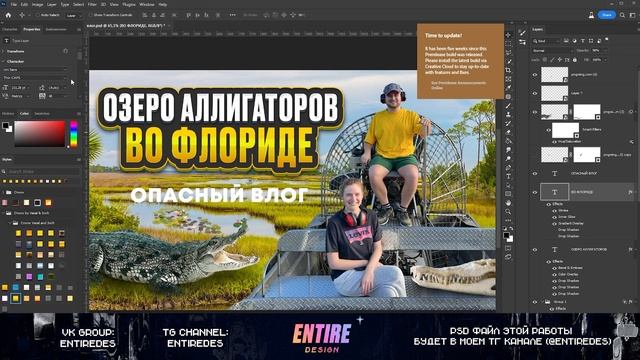Click the Home icon in options bar

point(8,15)
